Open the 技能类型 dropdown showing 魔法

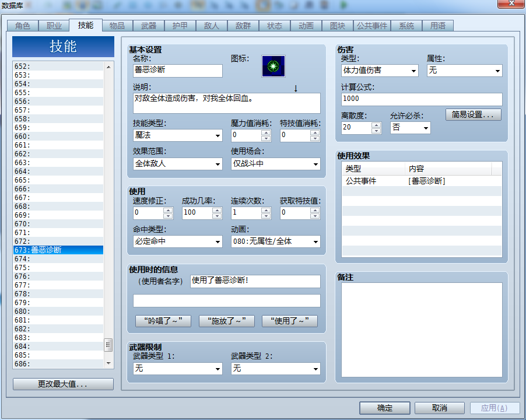(177, 135)
